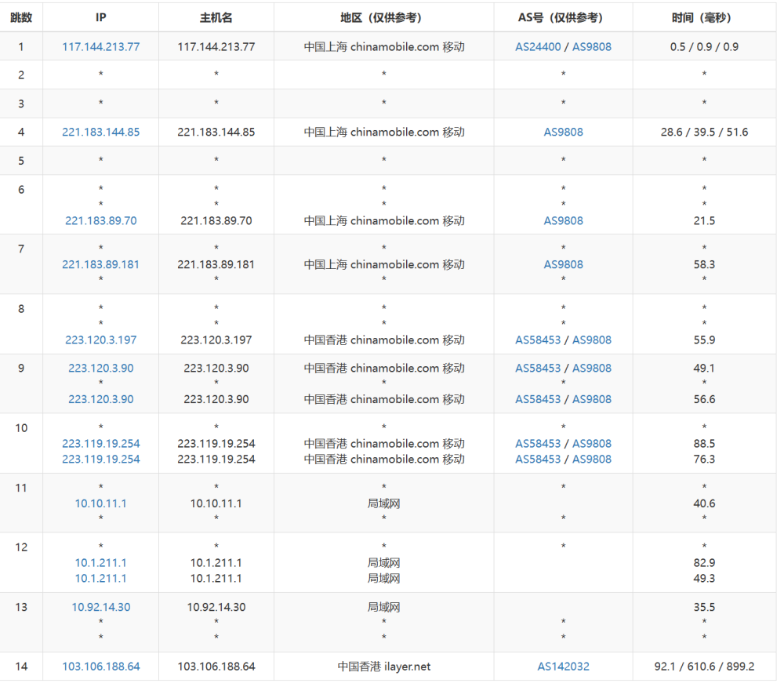The height and width of the screenshot is (683, 784).
Task: Open the IP link 223.119.19.254
Action: click(x=100, y=443)
